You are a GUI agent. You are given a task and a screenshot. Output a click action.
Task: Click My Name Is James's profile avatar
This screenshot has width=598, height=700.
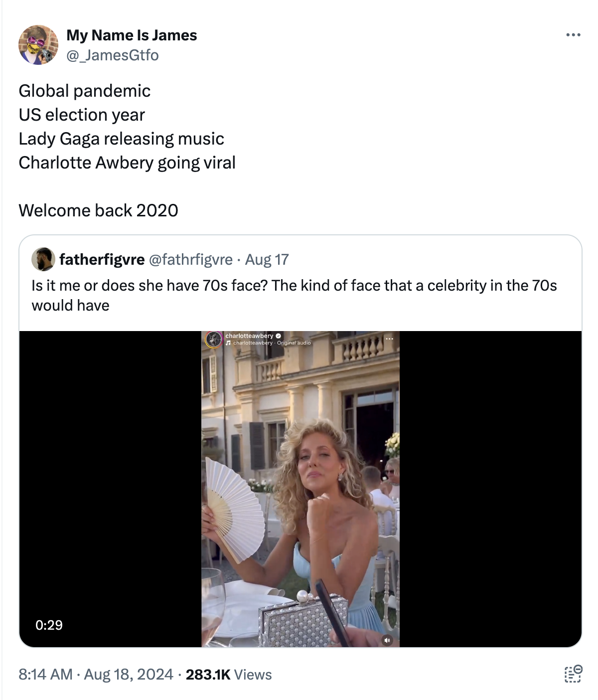[x=39, y=45]
